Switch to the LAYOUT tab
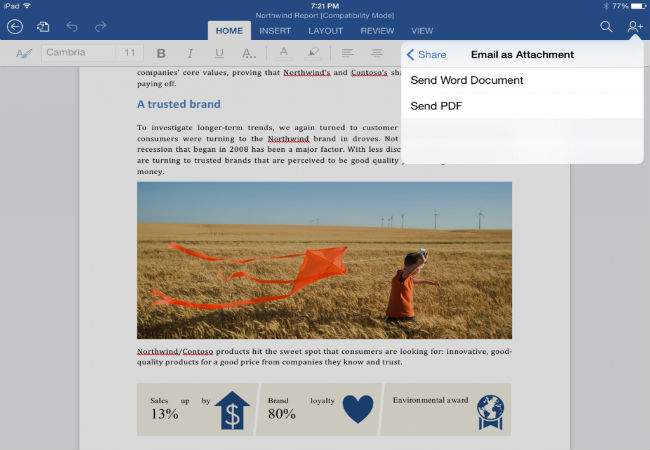Image resolution: width=650 pixels, height=450 pixels. (325, 31)
